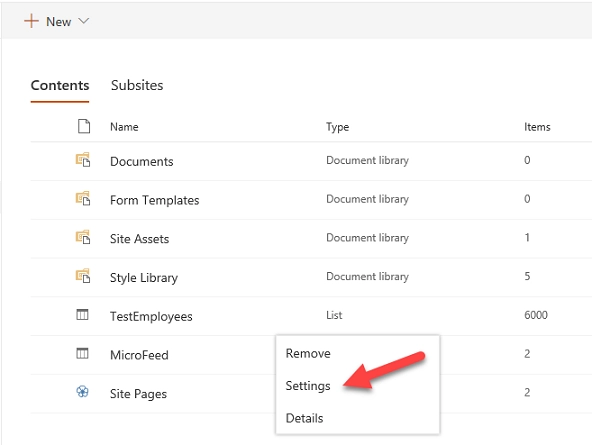Click the Form Templates library icon
This screenshot has height=445, width=592.
tap(83, 199)
